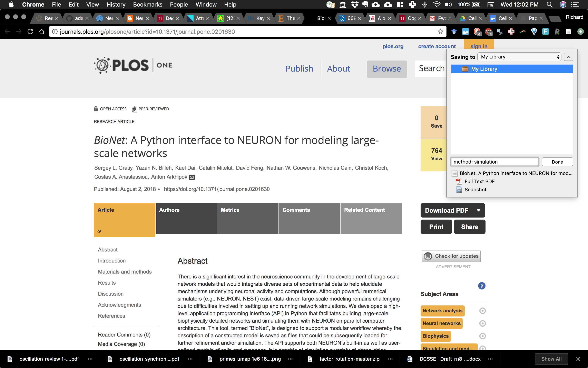This screenshot has height=368, width=588.
Task: Open the Chrome History menu
Action: (116, 5)
